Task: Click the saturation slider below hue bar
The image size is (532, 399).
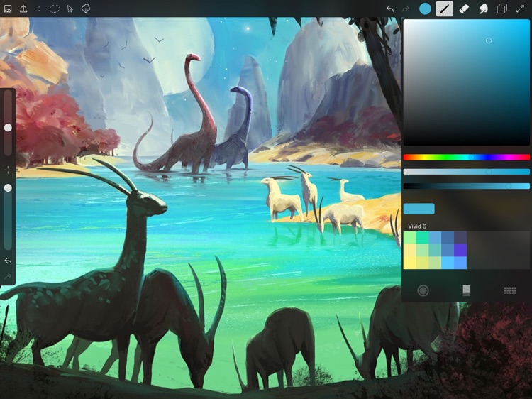Action: tap(466, 172)
